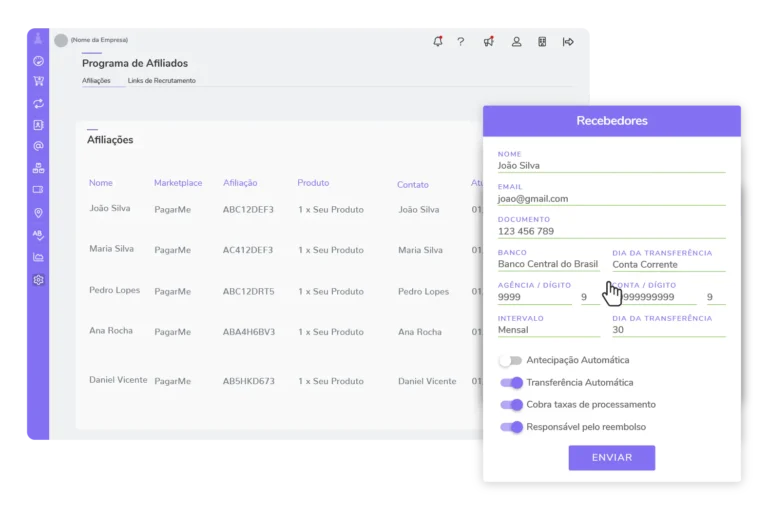Image resolution: width=768 pixels, height=510 pixels.
Task: Open the email at-sign sidebar icon
Action: point(38,146)
